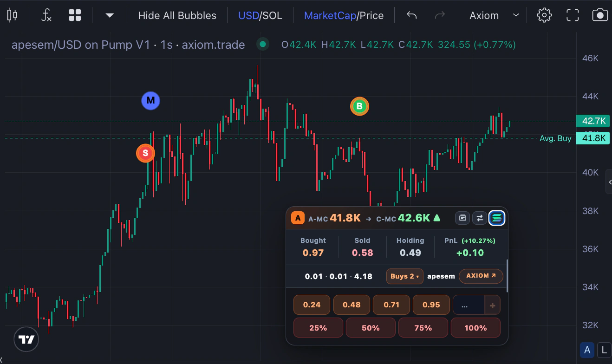
Task: Click the A-MC 41.8K value
Action: pyautogui.click(x=345, y=218)
